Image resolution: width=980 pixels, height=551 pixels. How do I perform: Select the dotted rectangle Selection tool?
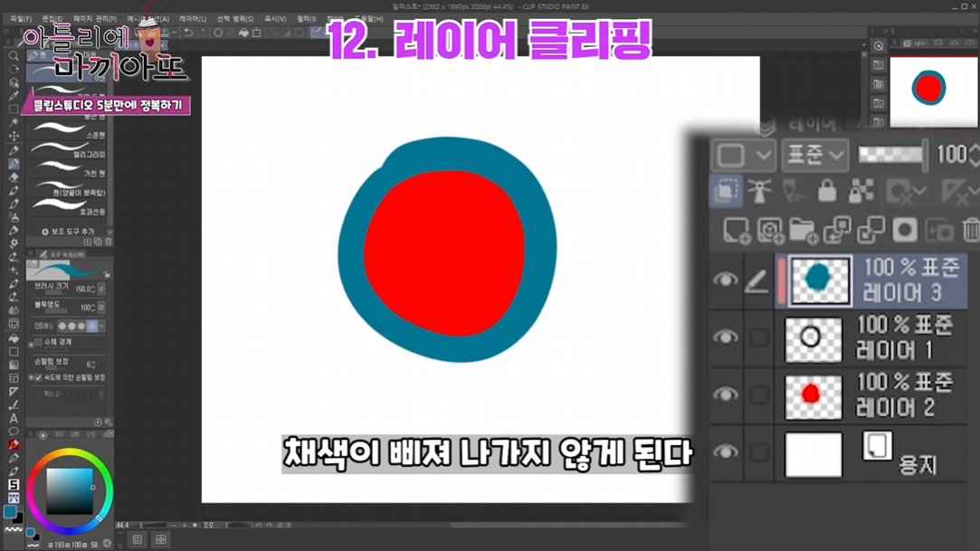click(14, 109)
